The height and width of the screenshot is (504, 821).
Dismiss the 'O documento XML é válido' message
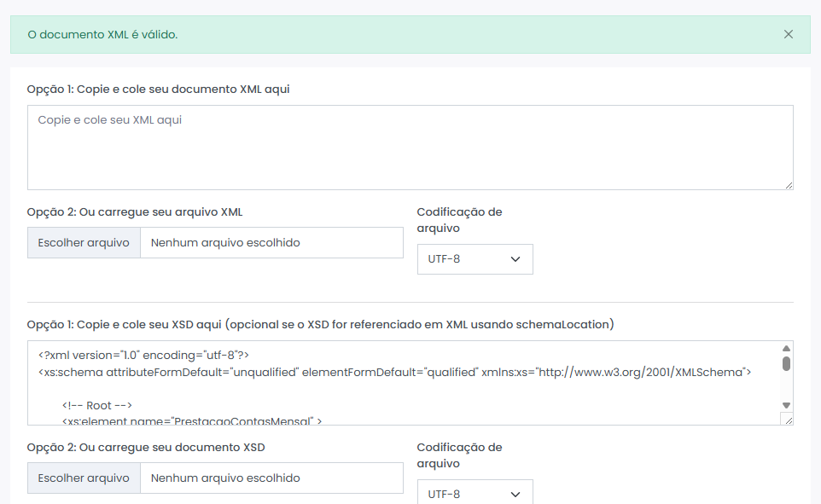pyautogui.click(x=789, y=35)
